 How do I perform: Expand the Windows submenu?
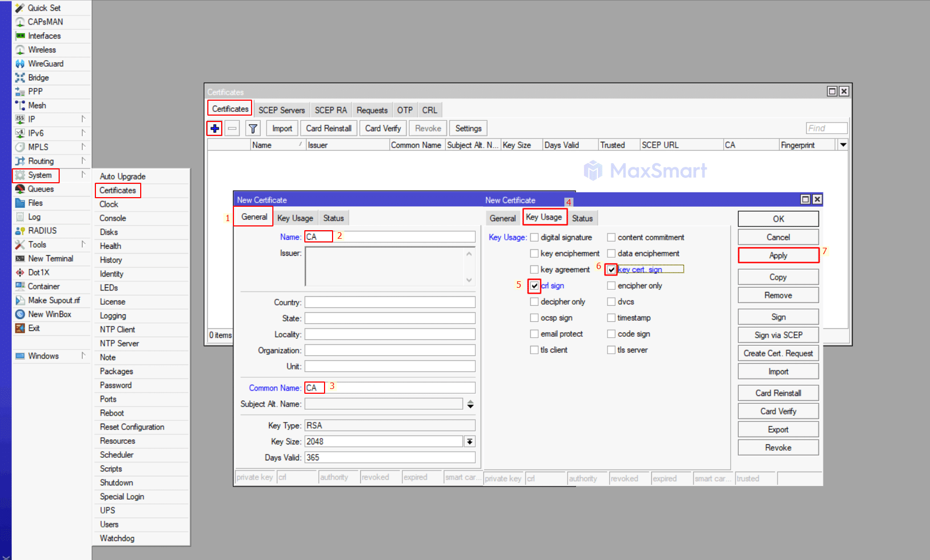83,355
